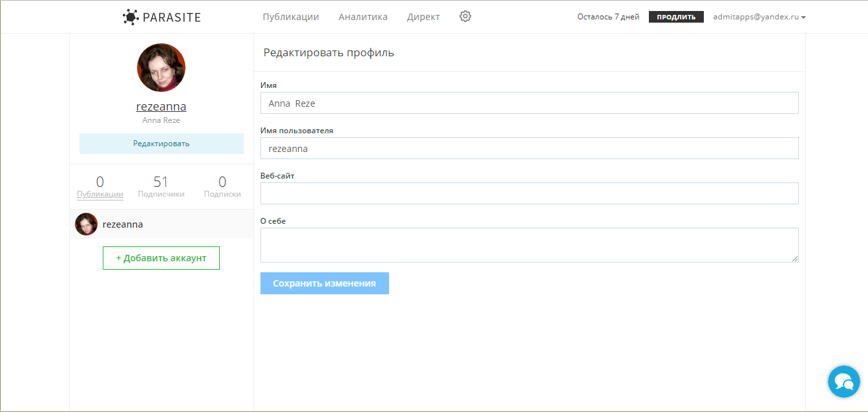Click the Сохранить изменения button
This screenshot has width=868, height=412.
pyautogui.click(x=324, y=283)
